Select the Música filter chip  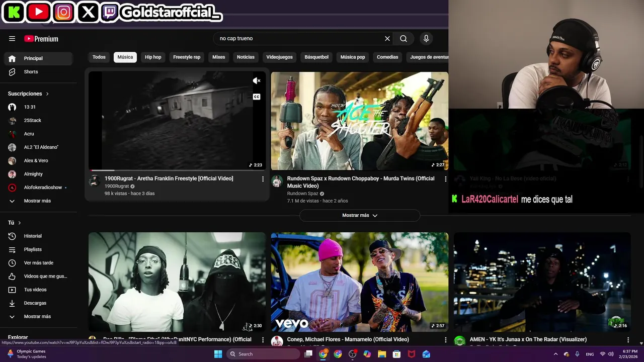125,57
